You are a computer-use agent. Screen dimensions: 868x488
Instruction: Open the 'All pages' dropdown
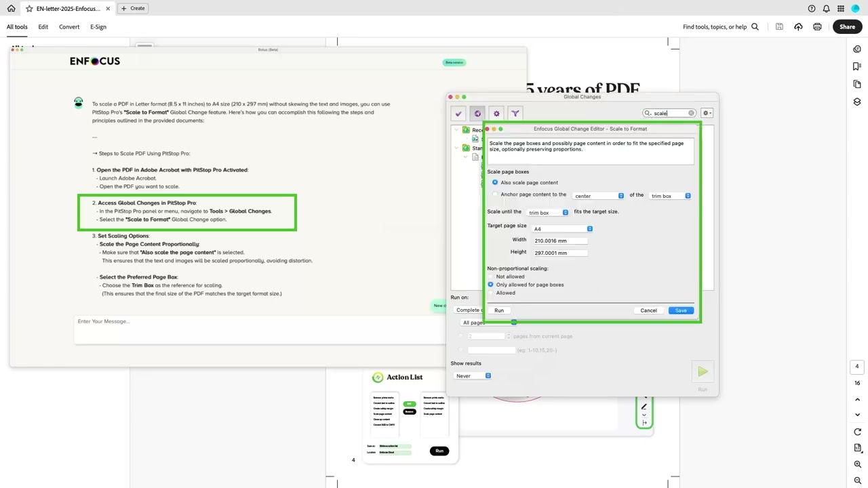tap(489, 323)
